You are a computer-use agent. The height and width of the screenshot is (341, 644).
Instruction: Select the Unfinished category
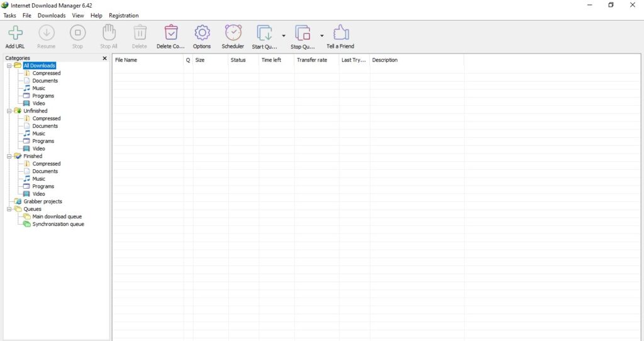tap(35, 111)
